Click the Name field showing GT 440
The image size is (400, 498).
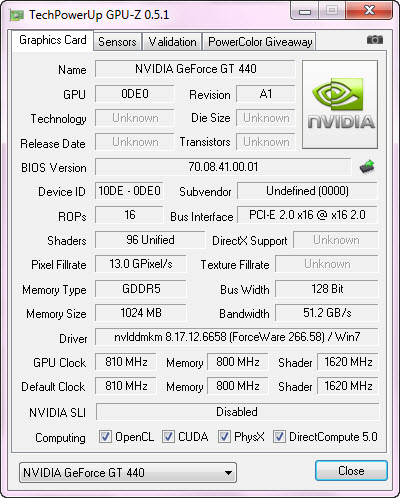(195, 69)
